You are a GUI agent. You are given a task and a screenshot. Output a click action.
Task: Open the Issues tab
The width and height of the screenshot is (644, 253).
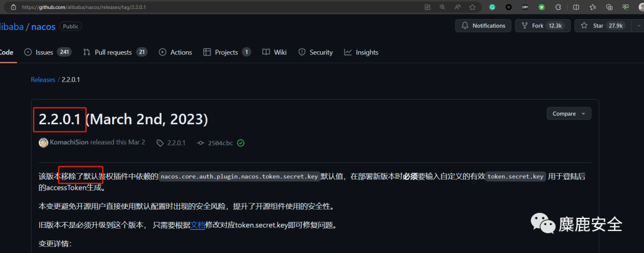click(48, 53)
